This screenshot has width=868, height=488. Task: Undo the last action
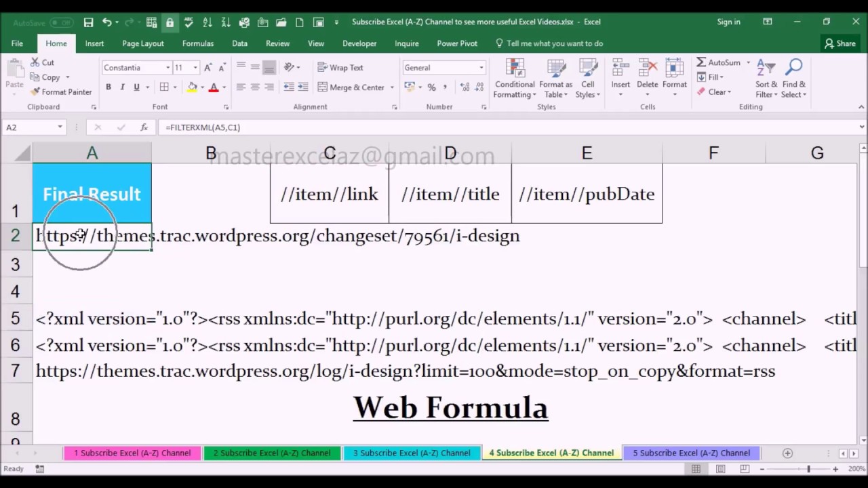tap(106, 22)
